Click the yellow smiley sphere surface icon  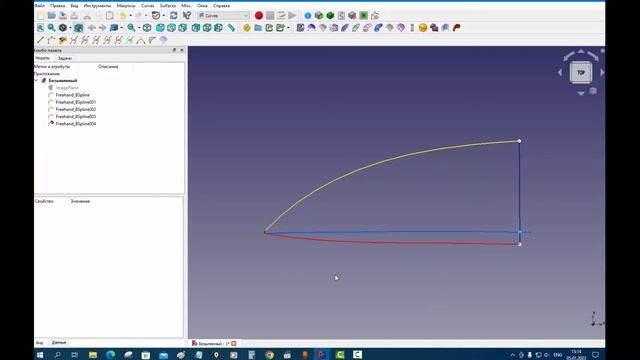(x=423, y=28)
